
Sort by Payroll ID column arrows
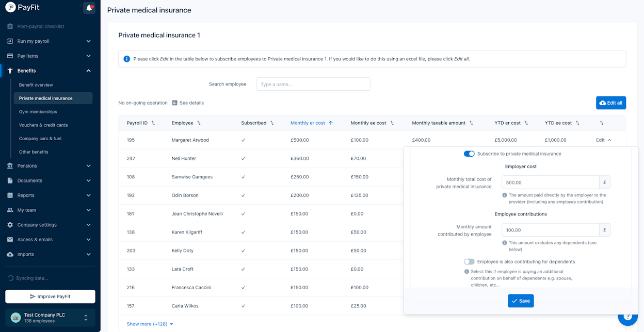(x=153, y=123)
